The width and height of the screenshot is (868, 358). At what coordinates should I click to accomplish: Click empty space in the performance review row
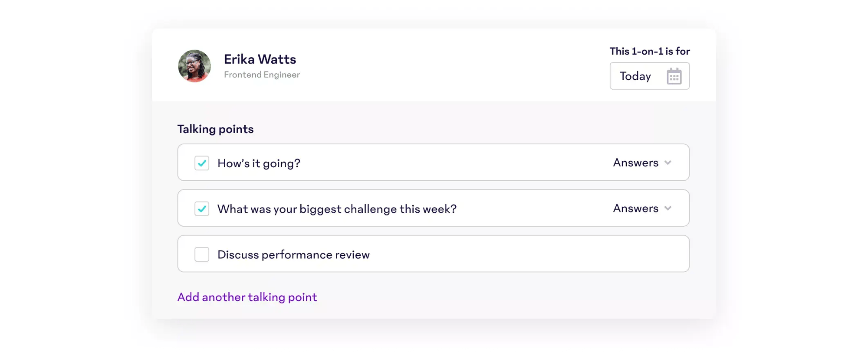click(x=521, y=254)
